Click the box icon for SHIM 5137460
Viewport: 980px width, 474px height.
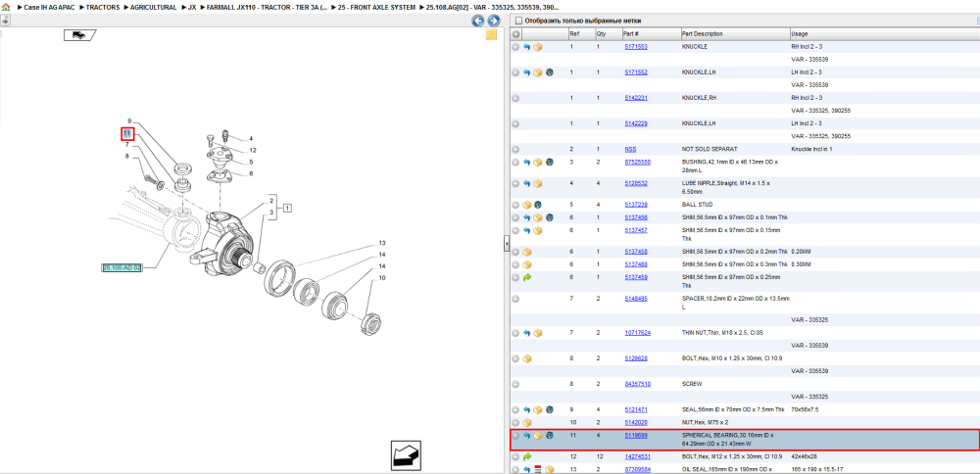[527, 264]
